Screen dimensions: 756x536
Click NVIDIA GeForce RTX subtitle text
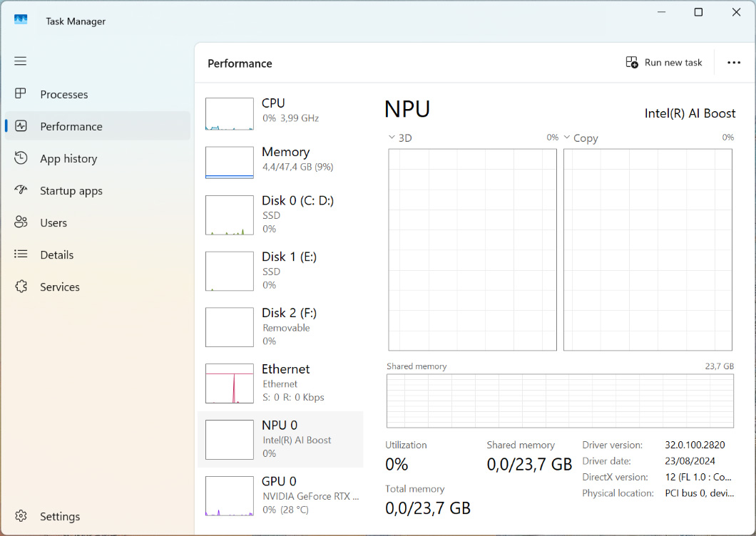pos(311,496)
